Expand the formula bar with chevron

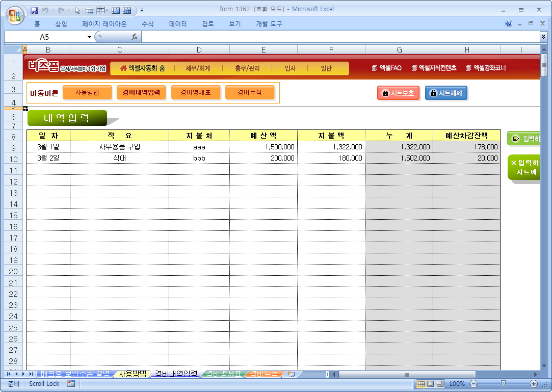point(543,37)
